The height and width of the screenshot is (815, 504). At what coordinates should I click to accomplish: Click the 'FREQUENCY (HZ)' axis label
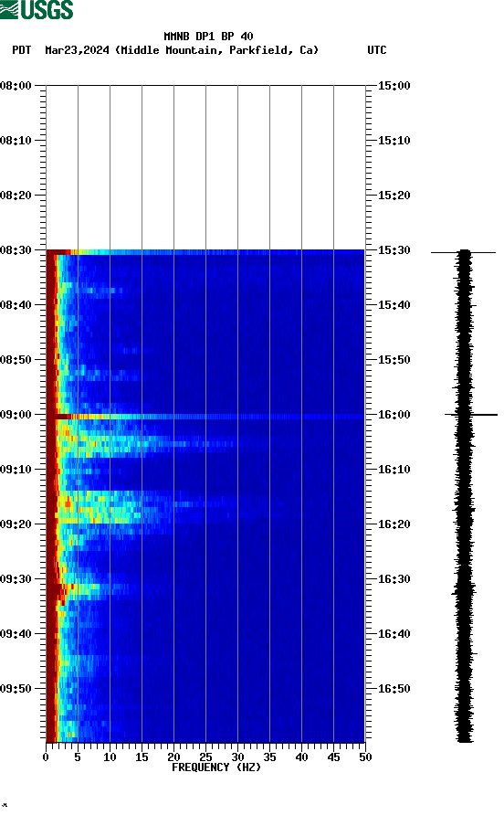(x=216, y=767)
